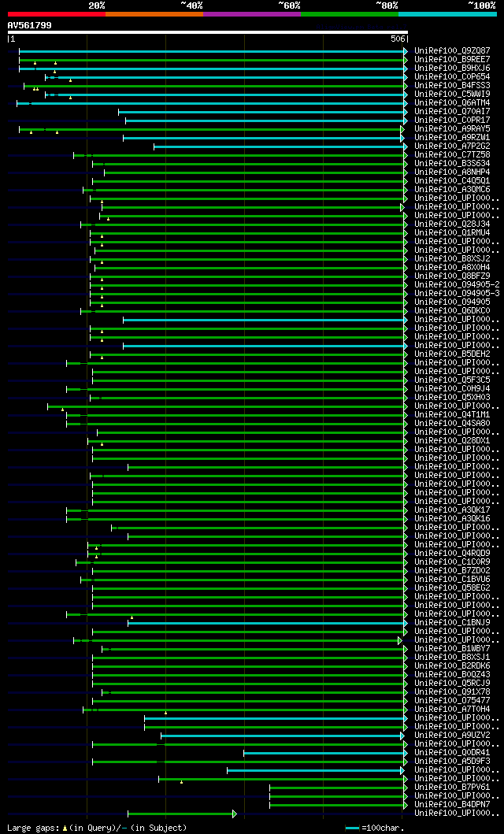This screenshot has height=834, width=504.
Task: Select the UniRef100_B0QZ43 label
Action: 453,675
